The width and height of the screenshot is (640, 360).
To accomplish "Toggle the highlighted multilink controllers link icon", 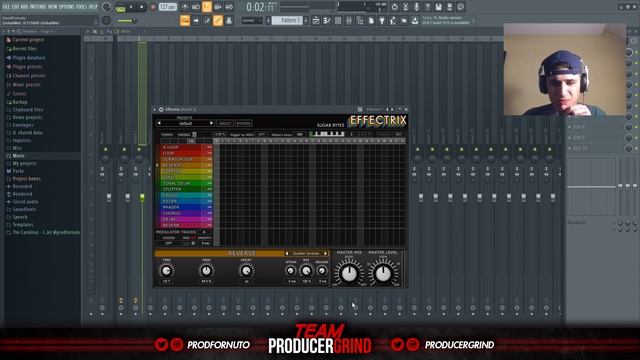I will [218, 20].
